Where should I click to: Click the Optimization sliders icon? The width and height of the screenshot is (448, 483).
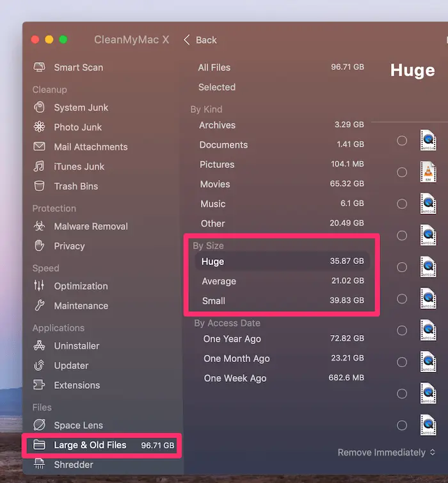(40, 286)
